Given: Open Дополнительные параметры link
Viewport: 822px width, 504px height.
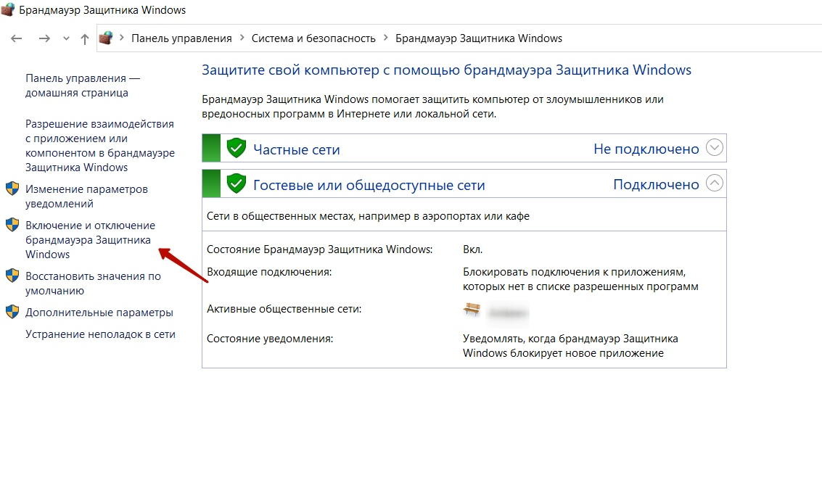Looking at the screenshot, I should point(99,313).
